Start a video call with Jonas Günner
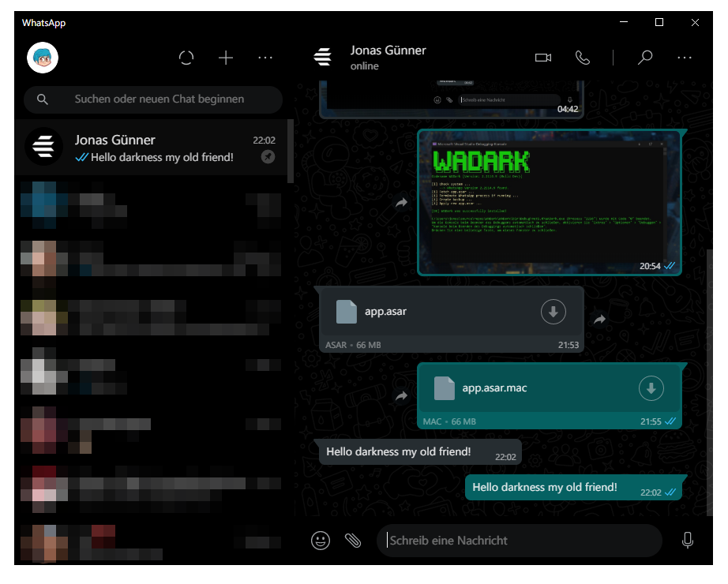The width and height of the screenshot is (728, 584). pyautogui.click(x=543, y=57)
